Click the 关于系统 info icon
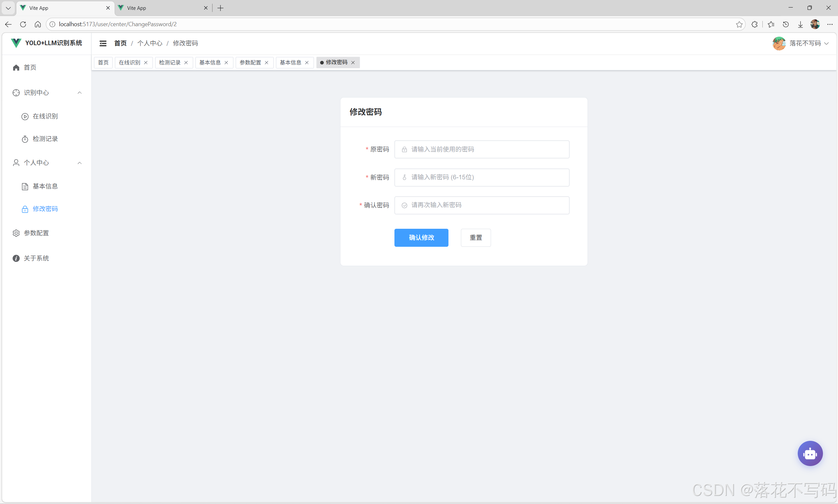The width and height of the screenshot is (838, 504). click(16, 258)
